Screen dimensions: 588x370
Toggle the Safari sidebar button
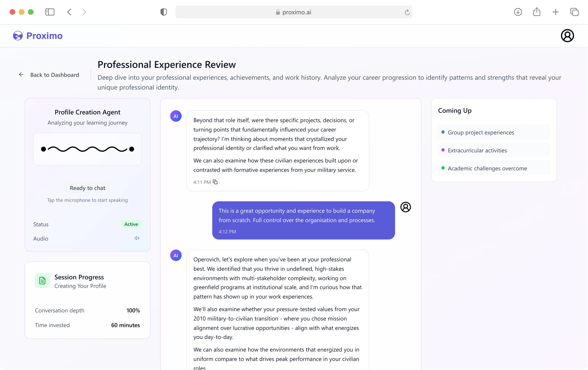click(x=50, y=12)
